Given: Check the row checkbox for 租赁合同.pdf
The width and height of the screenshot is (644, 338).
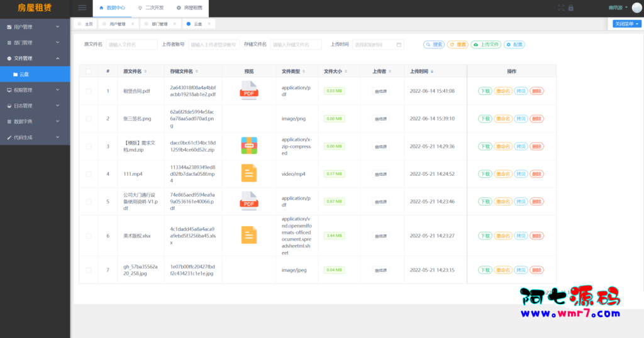Looking at the screenshot, I should tap(89, 91).
